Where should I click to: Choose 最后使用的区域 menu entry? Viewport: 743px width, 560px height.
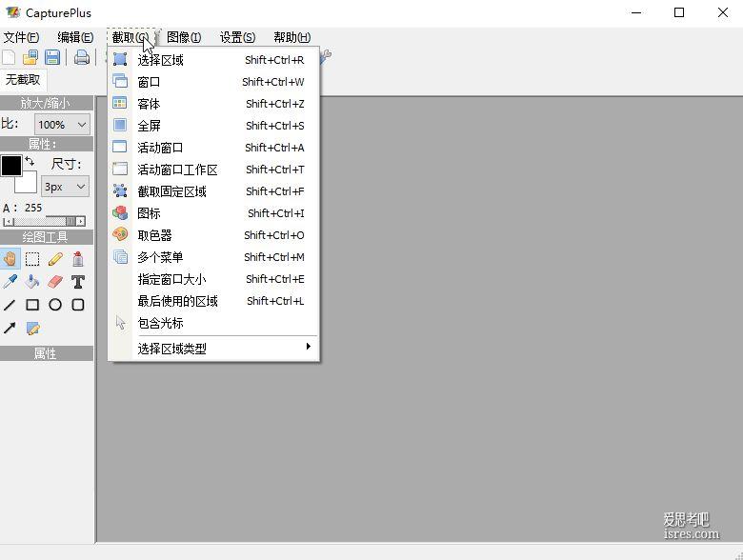[213, 301]
